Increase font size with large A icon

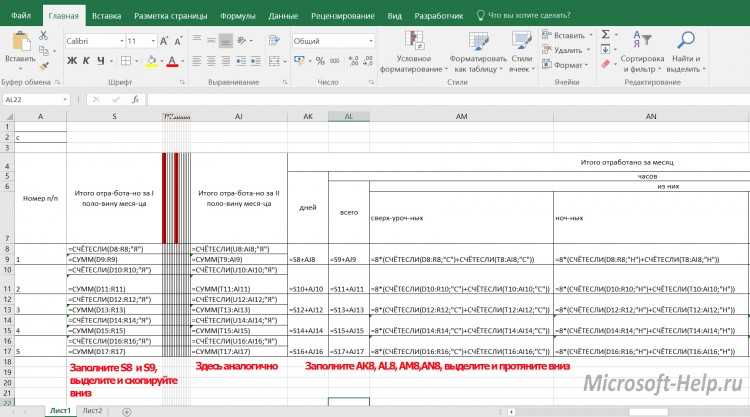(x=164, y=41)
